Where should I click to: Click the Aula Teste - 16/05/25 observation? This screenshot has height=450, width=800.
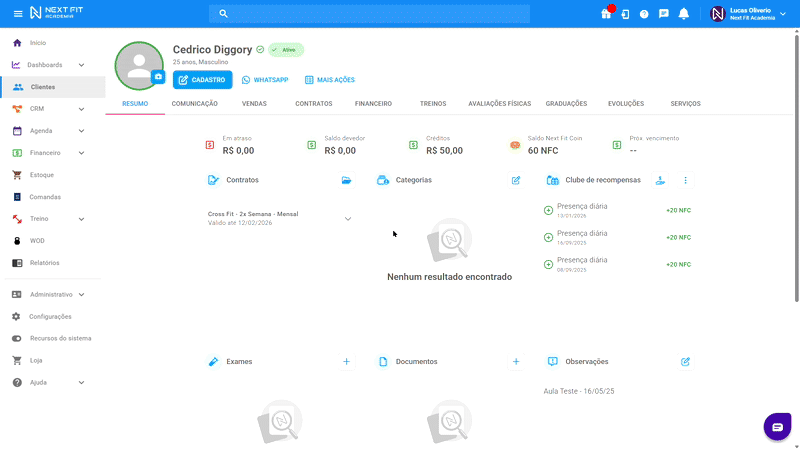[579, 391]
